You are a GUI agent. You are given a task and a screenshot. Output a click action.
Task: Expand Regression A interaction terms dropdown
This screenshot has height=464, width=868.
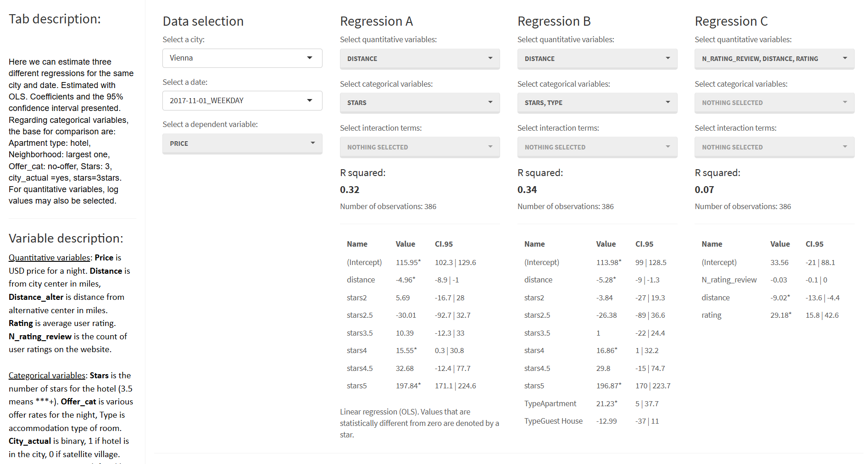point(419,147)
